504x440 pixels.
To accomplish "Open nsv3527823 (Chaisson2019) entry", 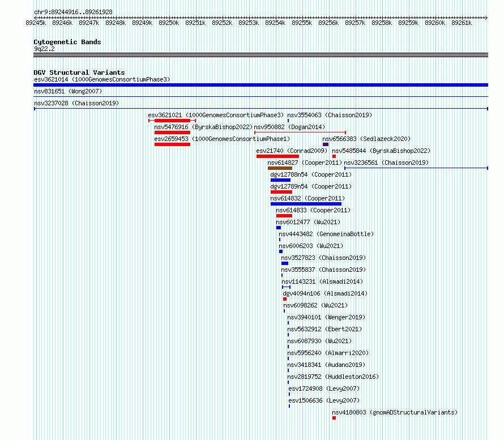I will click(323, 258).
